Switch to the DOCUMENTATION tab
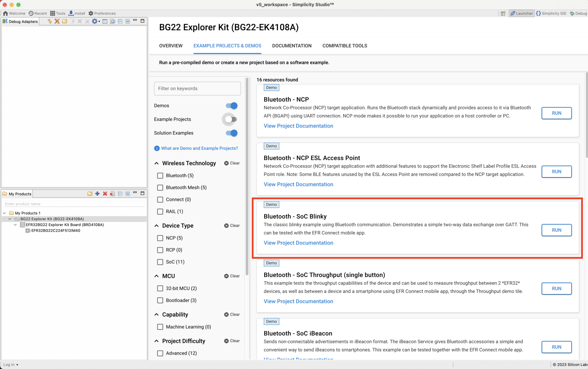The width and height of the screenshot is (588, 369). [292, 46]
